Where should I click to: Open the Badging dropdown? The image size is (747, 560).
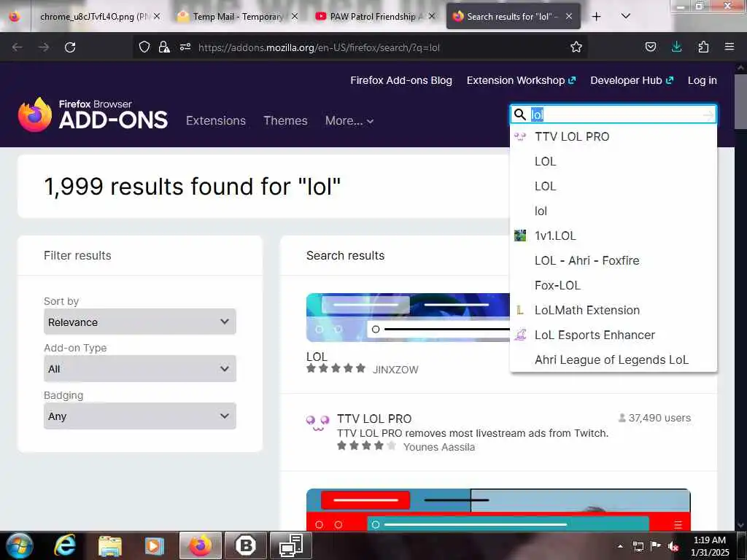click(139, 416)
